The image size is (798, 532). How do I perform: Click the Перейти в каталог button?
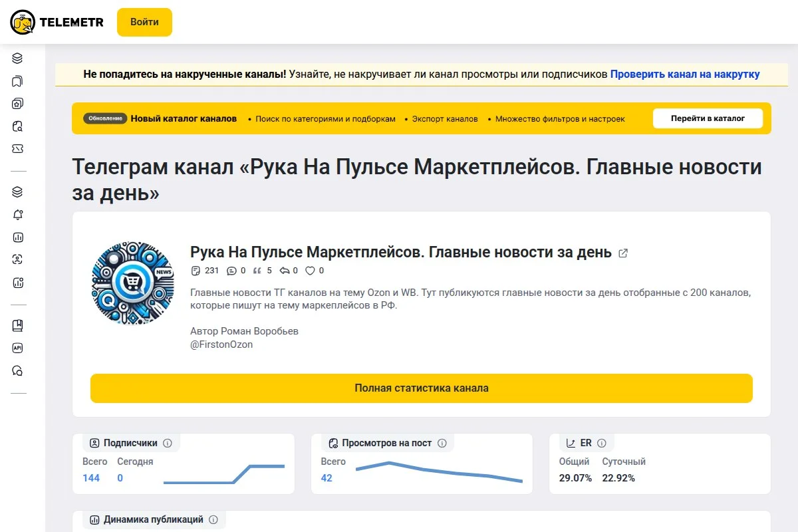tap(708, 118)
